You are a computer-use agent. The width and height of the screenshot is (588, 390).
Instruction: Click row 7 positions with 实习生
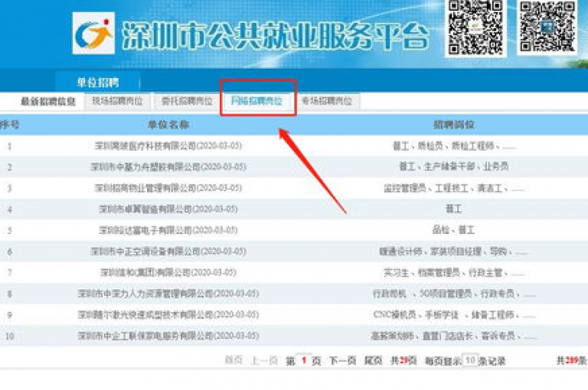[x=454, y=272]
